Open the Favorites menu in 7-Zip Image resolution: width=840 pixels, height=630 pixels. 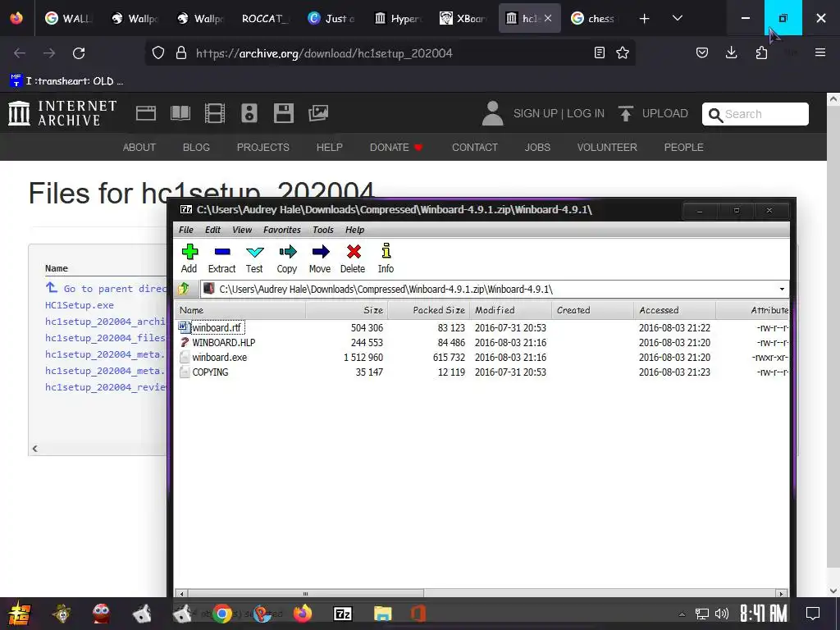(282, 230)
